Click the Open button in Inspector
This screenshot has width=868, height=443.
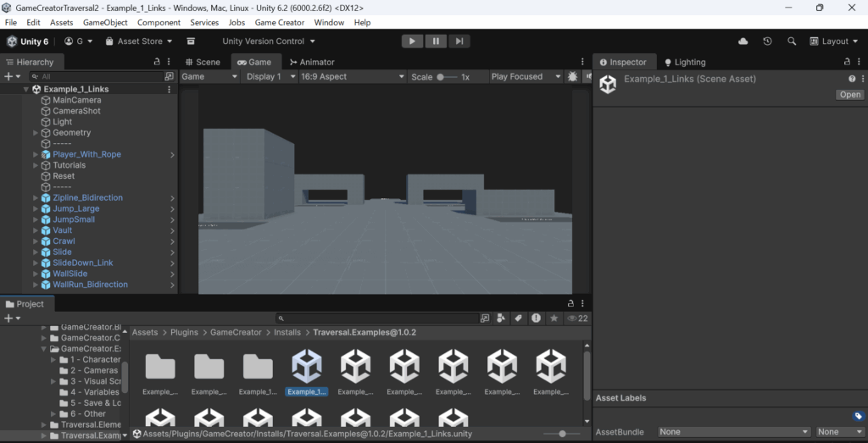click(x=849, y=95)
